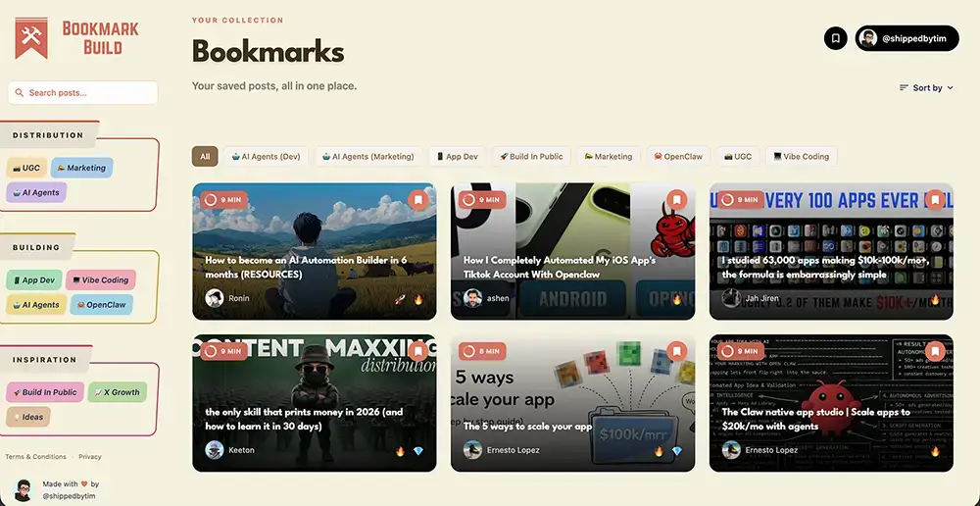Click bookmark icon on 5 ways card
This screenshot has width=980, height=506.
pyautogui.click(x=676, y=351)
